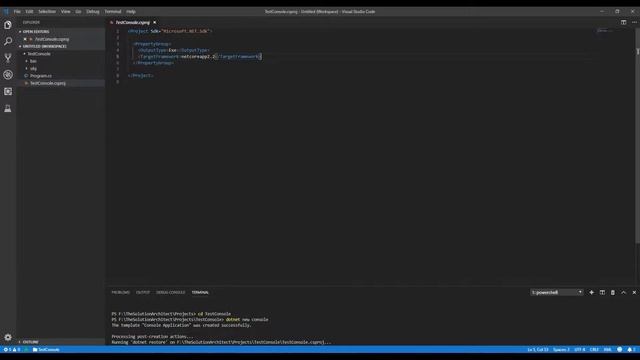Image resolution: width=640 pixels, height=360 pixels.
Task: Click the XML language mode indicator
Action: point(608,350)
